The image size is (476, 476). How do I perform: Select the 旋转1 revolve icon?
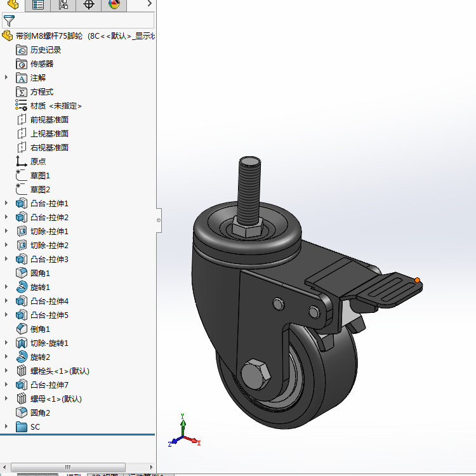click(22, 287)
